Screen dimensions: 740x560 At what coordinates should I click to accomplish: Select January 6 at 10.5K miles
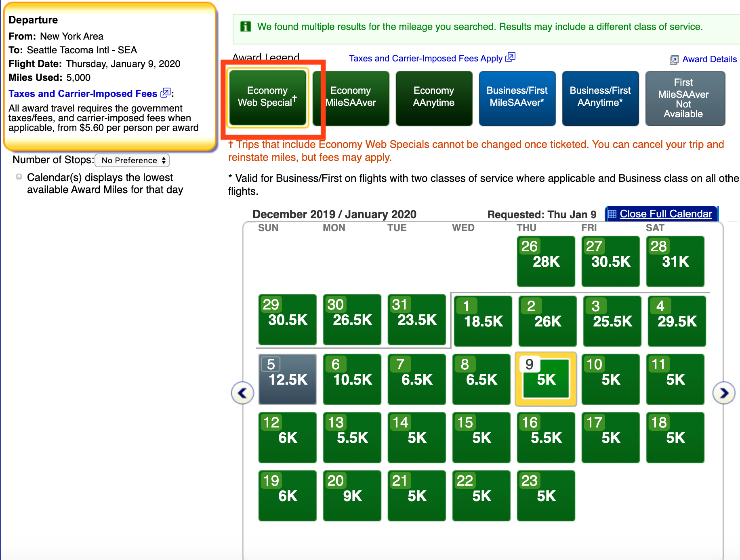tap(352, 379)
